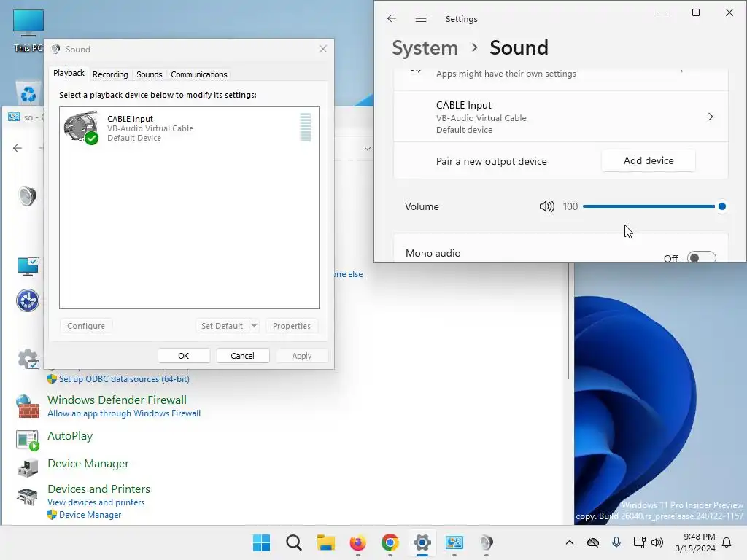Click the CABLE Input level meter
The height and width of the screenshot is (560, 747).
[x=306, y=127]
